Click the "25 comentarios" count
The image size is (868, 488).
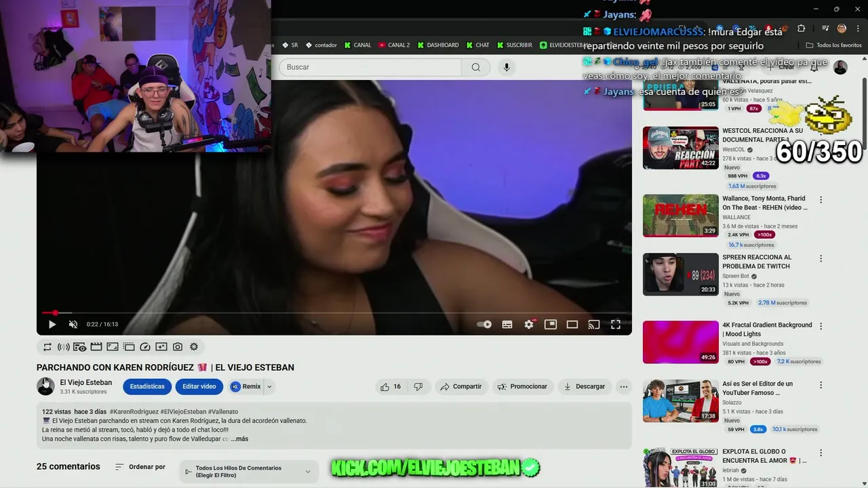68,466
